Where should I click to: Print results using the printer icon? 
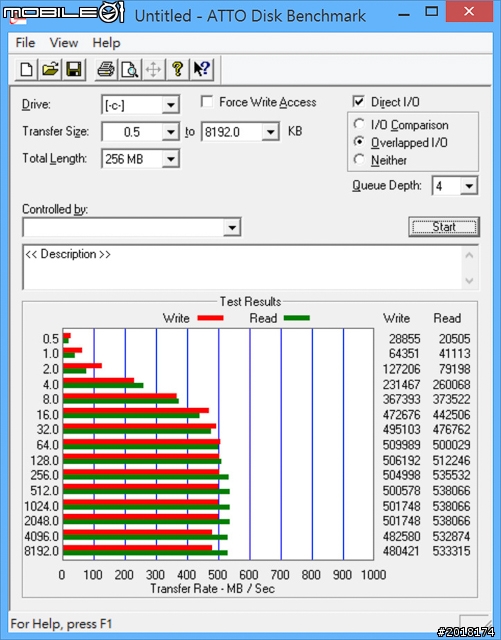coord(106,69)
